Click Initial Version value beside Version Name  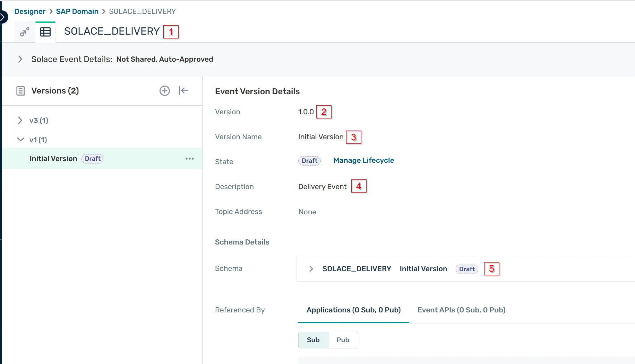[x=321, y=137]
